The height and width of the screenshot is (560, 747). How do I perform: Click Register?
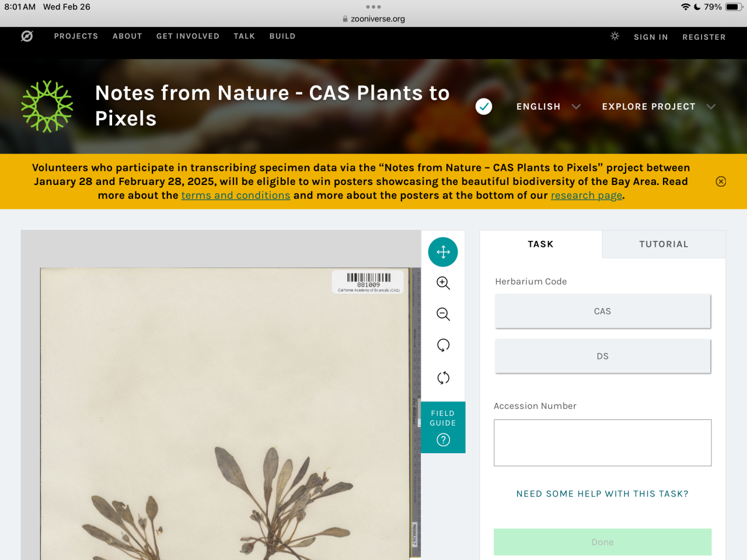(x=704, y=37)
